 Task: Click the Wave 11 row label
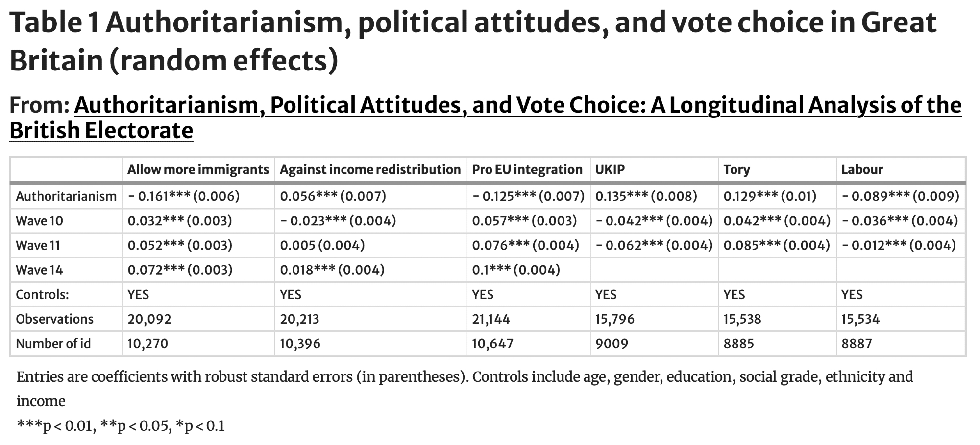tap(38, 245)
